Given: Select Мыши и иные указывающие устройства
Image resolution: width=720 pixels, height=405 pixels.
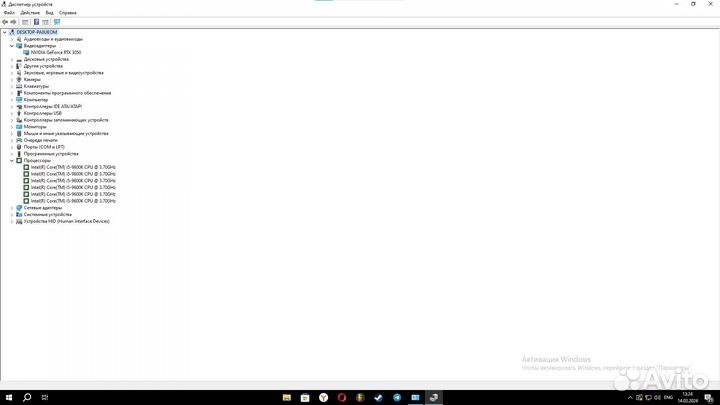Looking at the screenshot, I should tap(66, 134).
